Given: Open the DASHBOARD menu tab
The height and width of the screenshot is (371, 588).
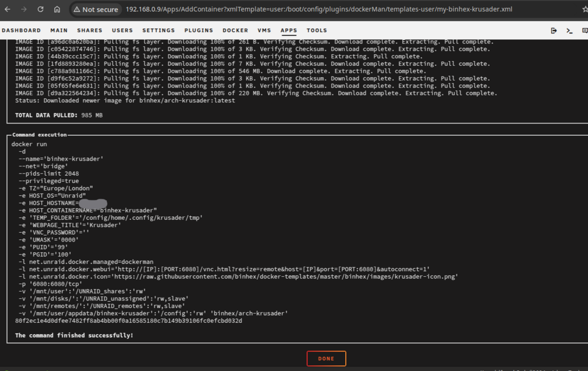Looking at the screenshot, I should click(x=21, y=31).
